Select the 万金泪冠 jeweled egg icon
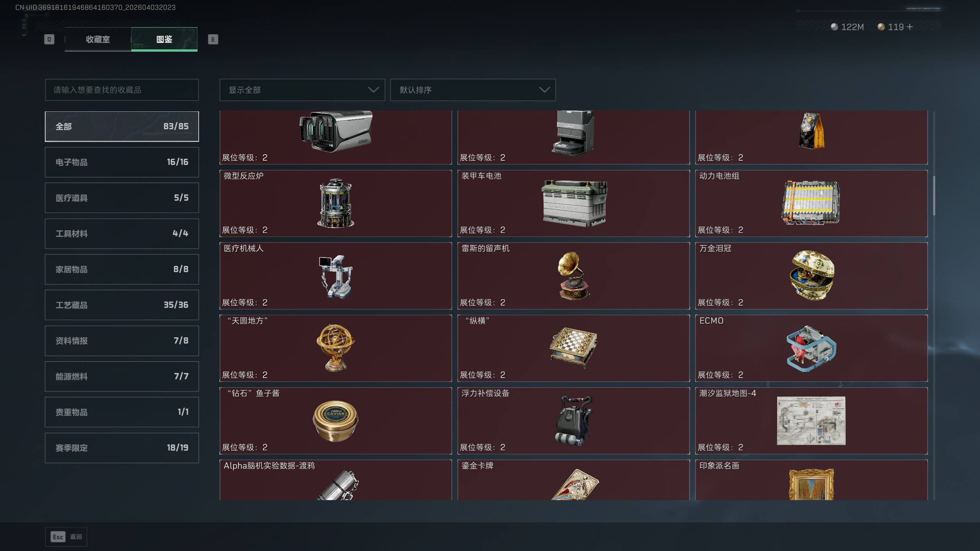 click(x=812, y=275)
